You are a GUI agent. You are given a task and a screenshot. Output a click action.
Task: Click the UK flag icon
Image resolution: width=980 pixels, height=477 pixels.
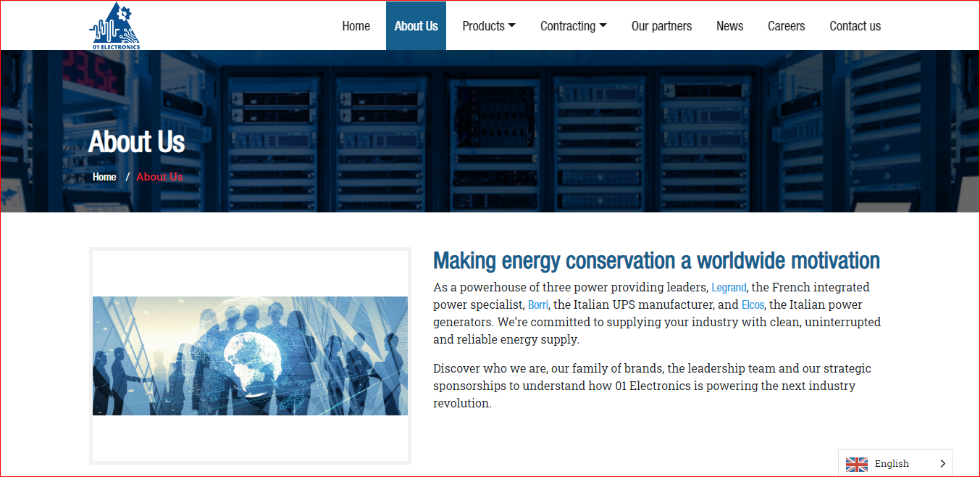point(857,464)
